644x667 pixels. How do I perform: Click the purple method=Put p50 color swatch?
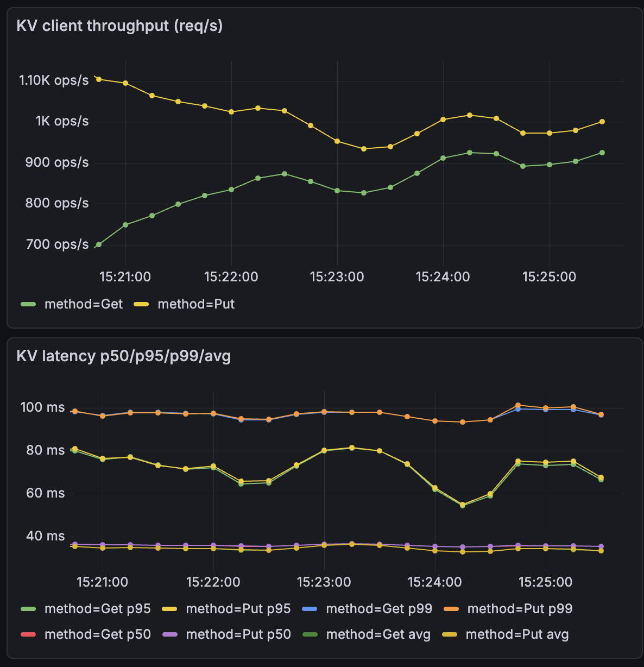(x=170, y=634)
